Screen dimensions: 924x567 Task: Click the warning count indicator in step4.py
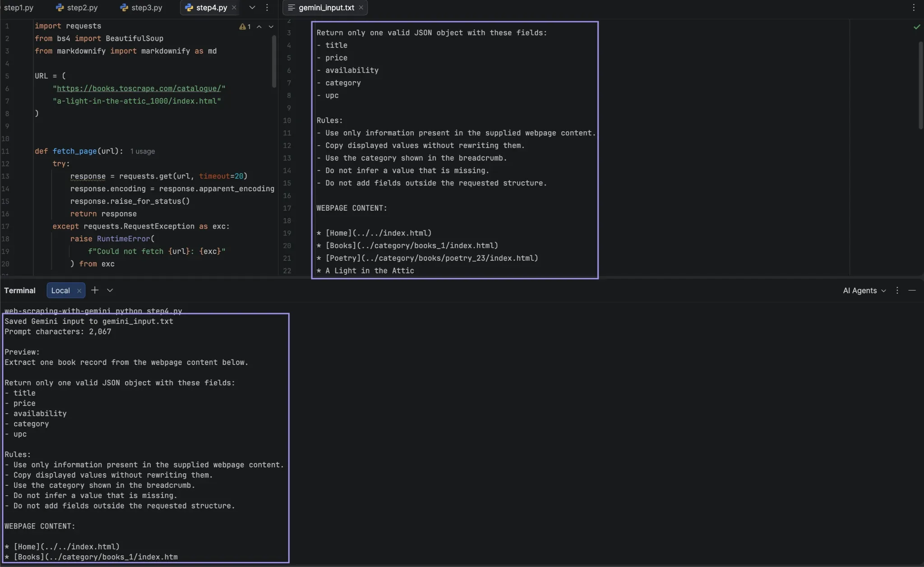click(x=245, y=27)
